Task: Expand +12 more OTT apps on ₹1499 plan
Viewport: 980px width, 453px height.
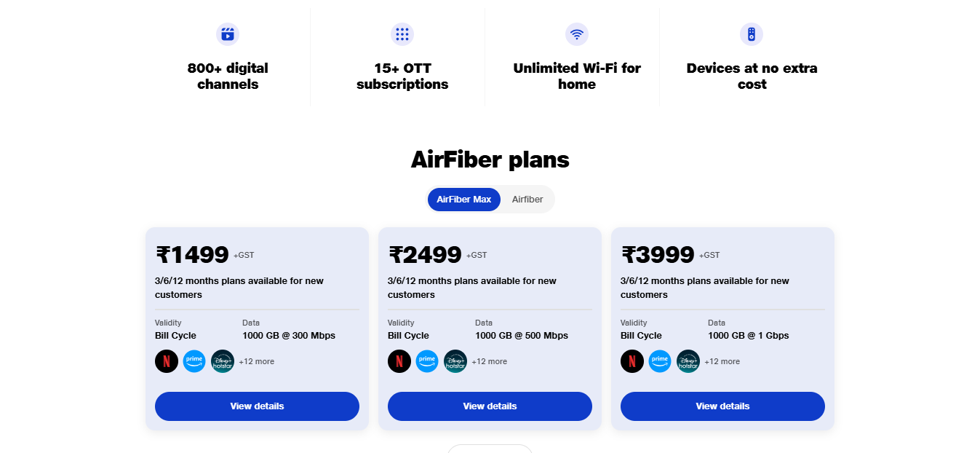Action: point(257,361)
